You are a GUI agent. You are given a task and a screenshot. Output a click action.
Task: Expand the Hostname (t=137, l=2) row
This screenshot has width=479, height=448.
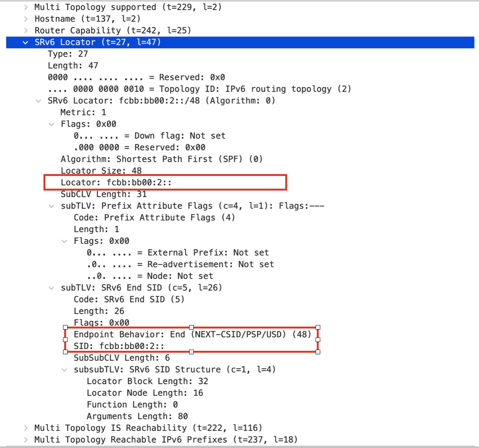[26, 19]
